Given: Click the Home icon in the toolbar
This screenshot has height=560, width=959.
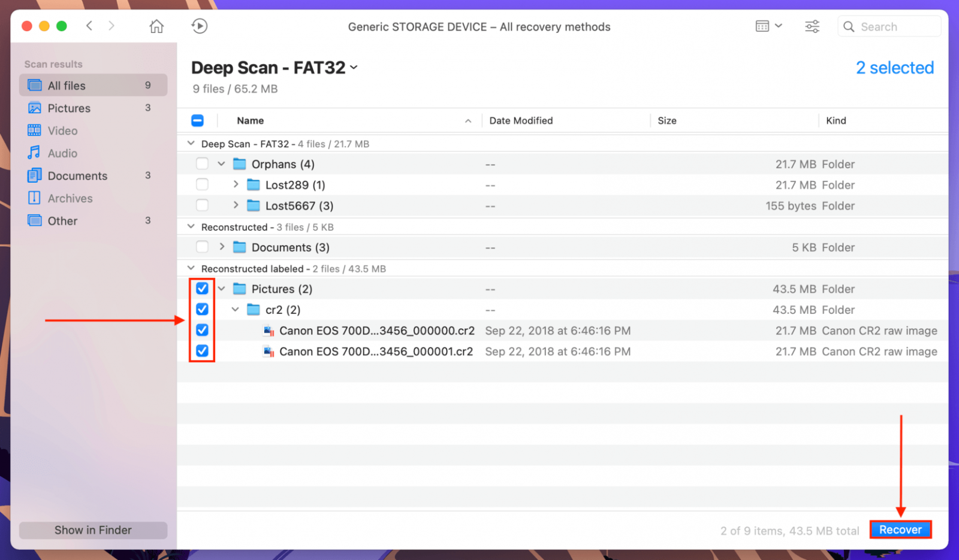Looking at the screenshot, I should (156, 26).
